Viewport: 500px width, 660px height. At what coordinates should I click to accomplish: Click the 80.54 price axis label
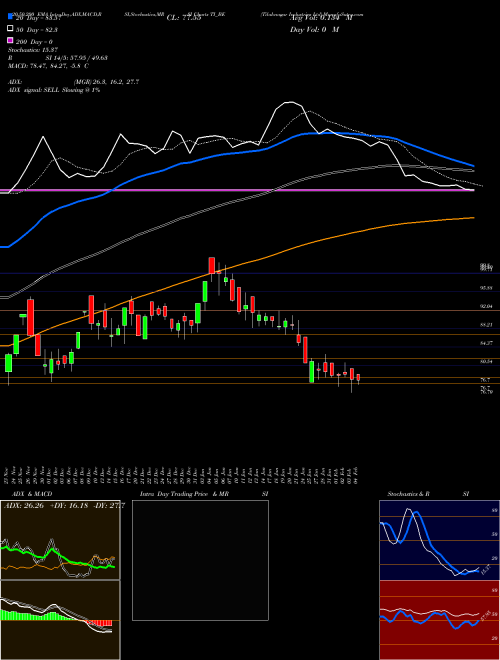tap(487, 362)
